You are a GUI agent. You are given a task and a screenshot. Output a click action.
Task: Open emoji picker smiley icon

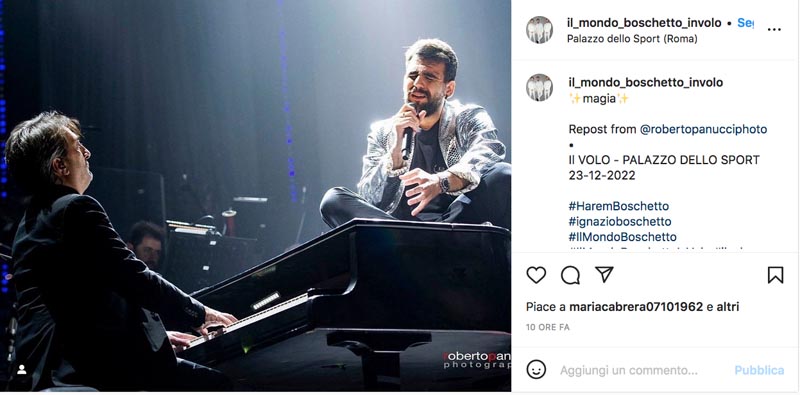536,369
